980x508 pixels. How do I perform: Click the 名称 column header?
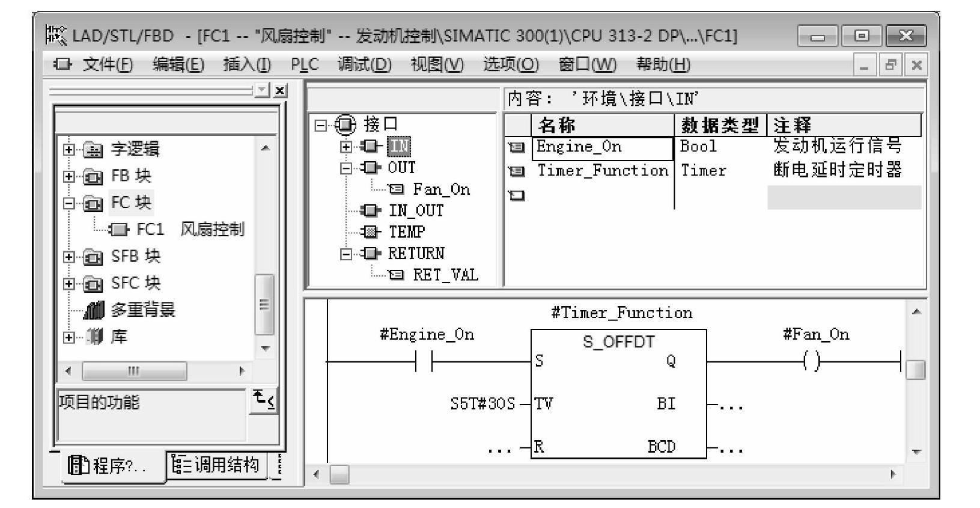[603, 125]
